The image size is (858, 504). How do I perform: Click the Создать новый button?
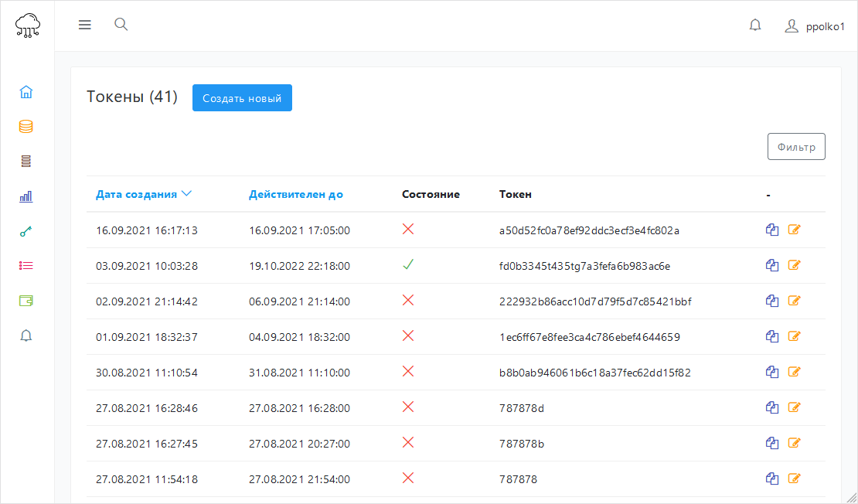point(242,98)
